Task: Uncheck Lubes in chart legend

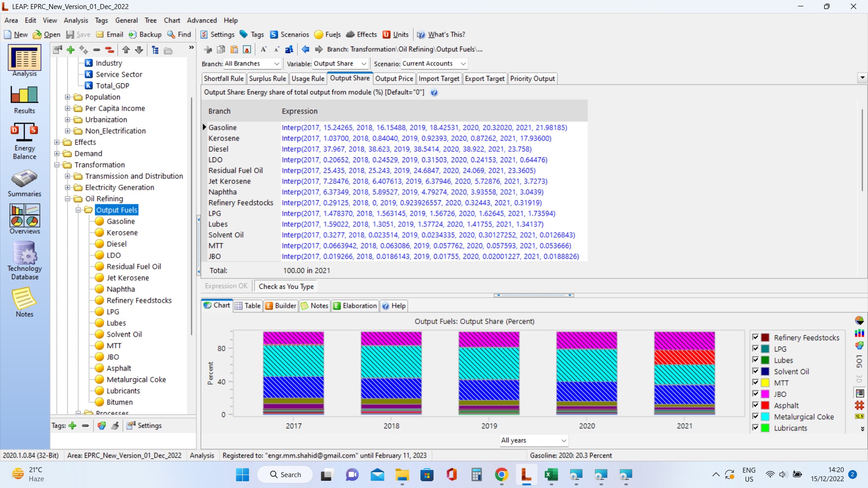Action: click(x=755, y=360)
